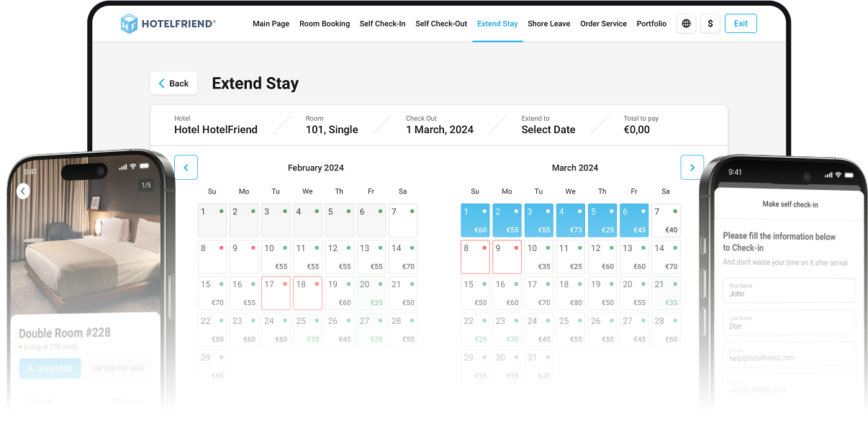
Task: Click the E-mail field on the phone
Action: (789, 354)
